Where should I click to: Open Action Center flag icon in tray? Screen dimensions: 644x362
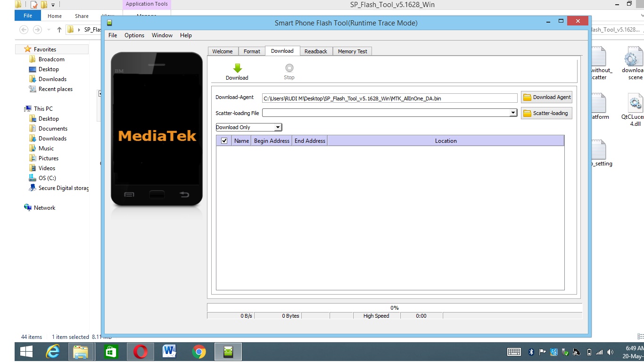point(542,352)
